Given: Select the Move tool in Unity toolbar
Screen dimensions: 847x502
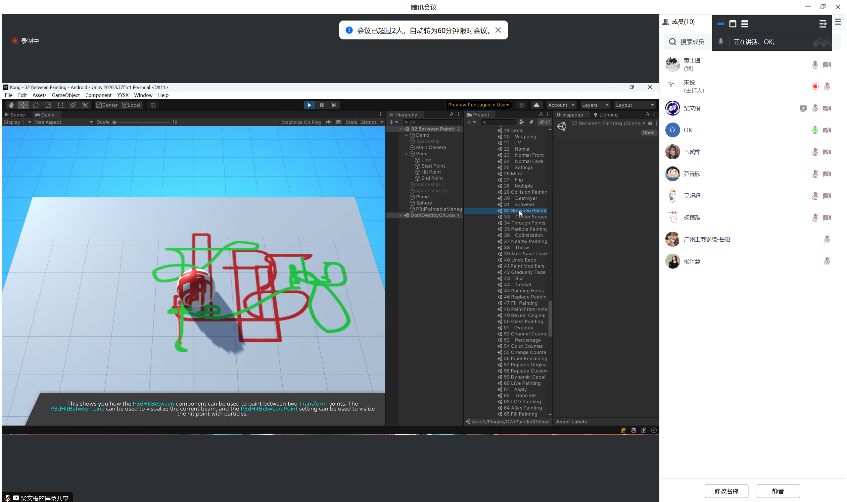Looking at the screenshot, I should pyautogui.click(x=22, y=104).
